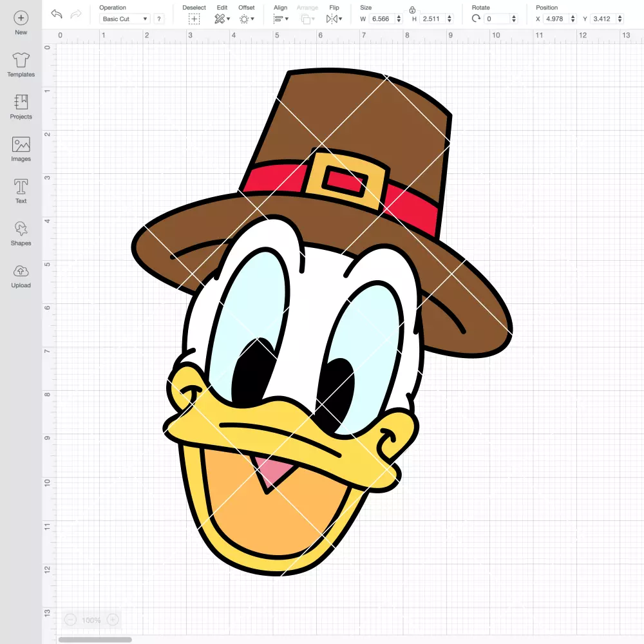
Task: Click the gold hat buckle
Action: click(348, 180)
